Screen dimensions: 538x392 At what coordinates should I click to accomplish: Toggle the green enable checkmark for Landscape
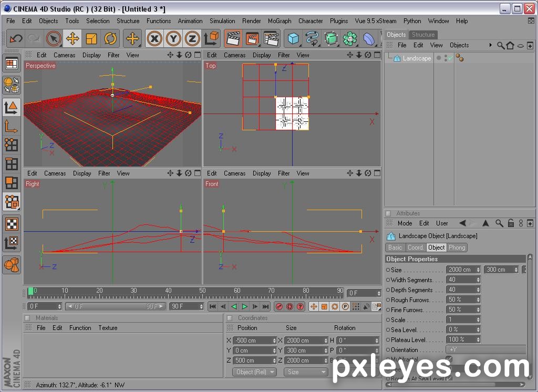coord(450,58)
